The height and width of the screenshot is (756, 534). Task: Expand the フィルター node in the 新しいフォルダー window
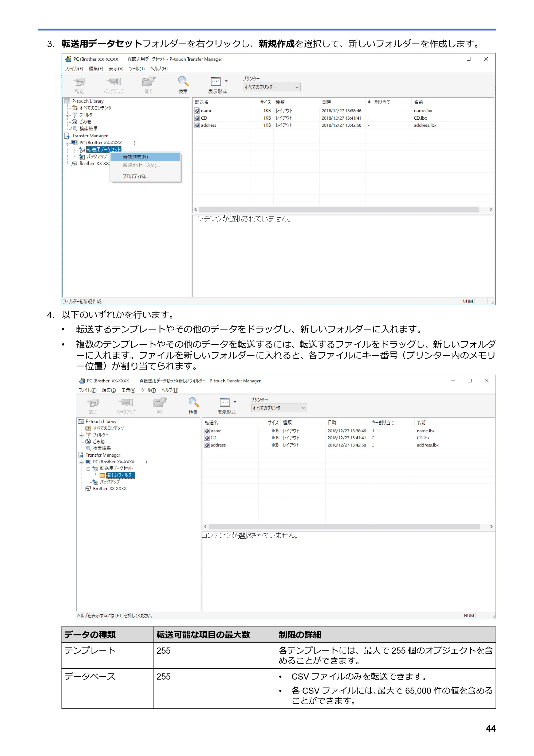(81, 435)
